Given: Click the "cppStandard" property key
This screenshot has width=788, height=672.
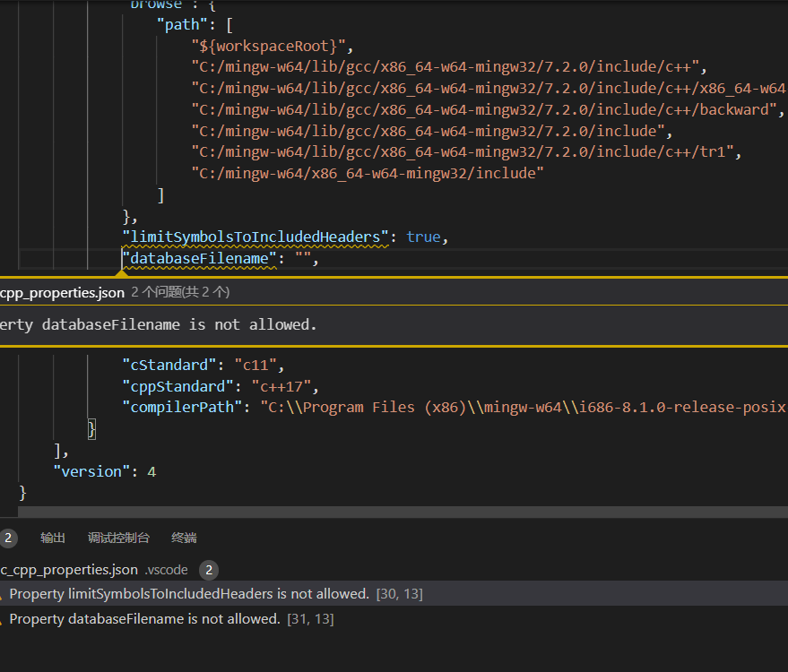Looking at the screenshot, I should [x=178, y=387].
